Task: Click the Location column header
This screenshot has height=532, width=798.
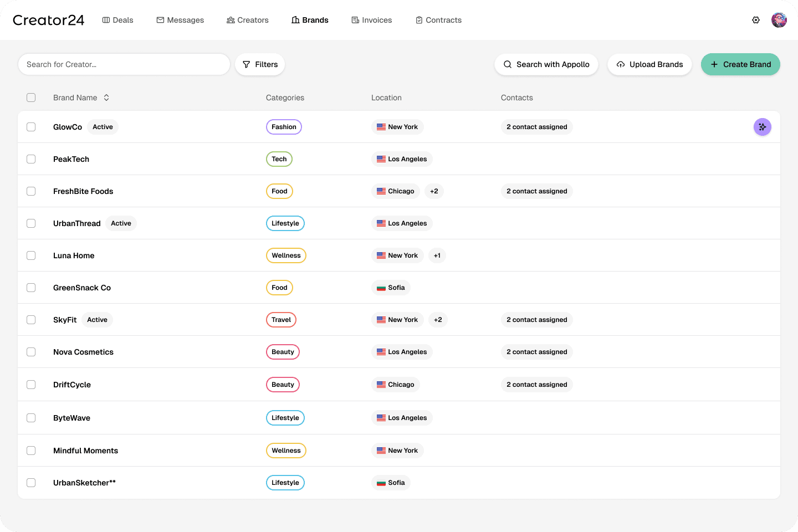Action: point(386,98)
